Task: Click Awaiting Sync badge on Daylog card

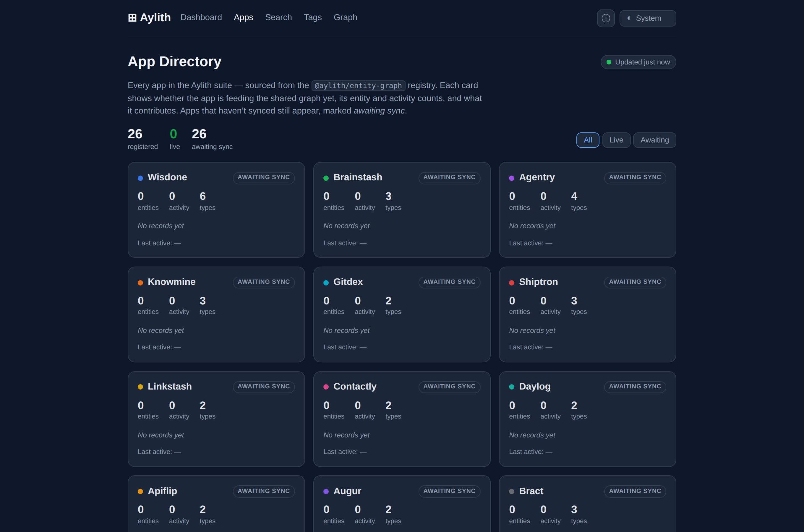Action: pos(635,387)
